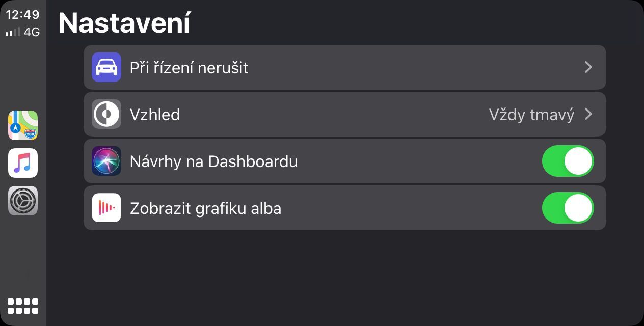This screenshot has height=326, width=644.
Task: Tap the 4G signal strength indicator
Action: click(22, 32)
